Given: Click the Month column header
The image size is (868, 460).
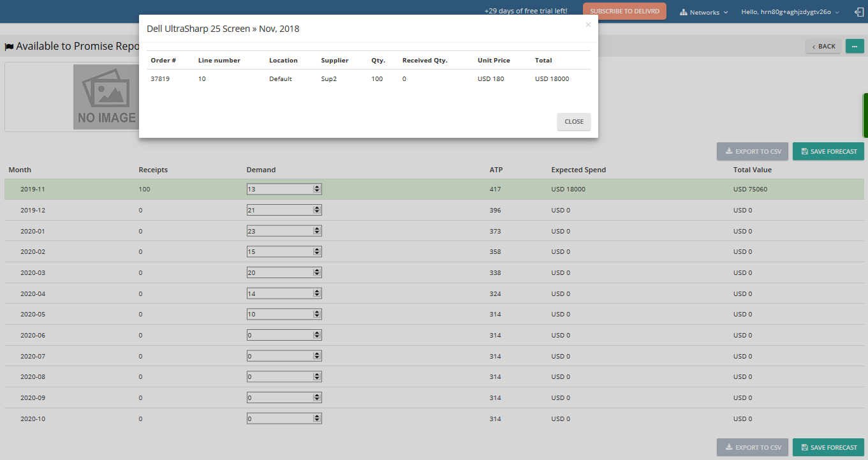Looking at the screenshot, I should click(20, 170).
